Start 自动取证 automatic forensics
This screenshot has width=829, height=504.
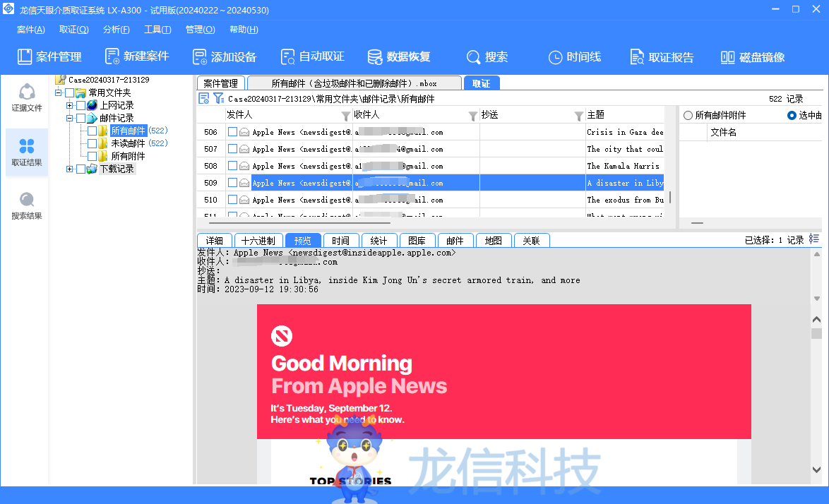(312, 57)
